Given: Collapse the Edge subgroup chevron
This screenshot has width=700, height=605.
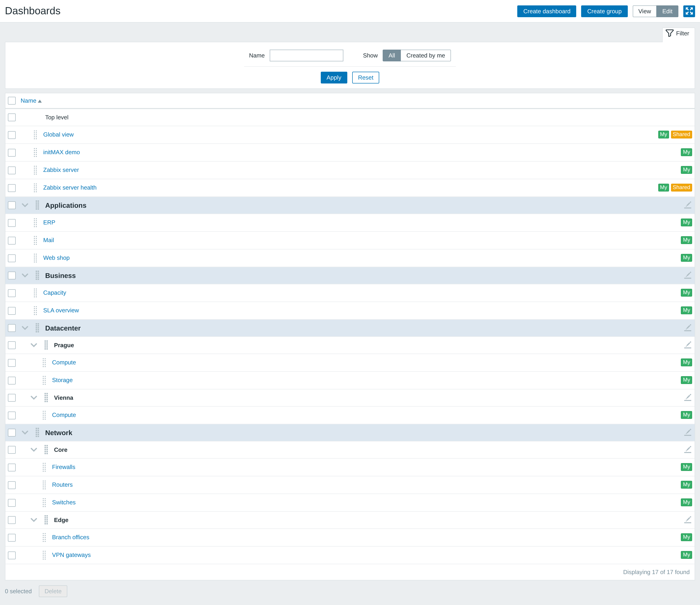Looking at the screenshot, I should coord(34,520).
